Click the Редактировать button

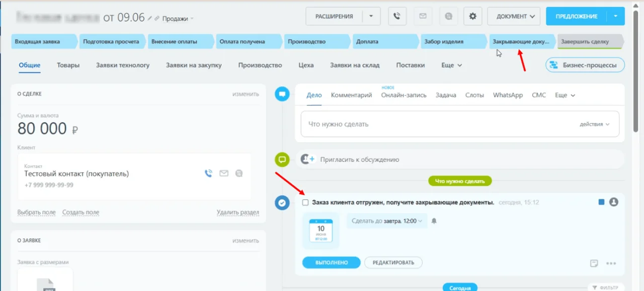click(x=393, y=262)
